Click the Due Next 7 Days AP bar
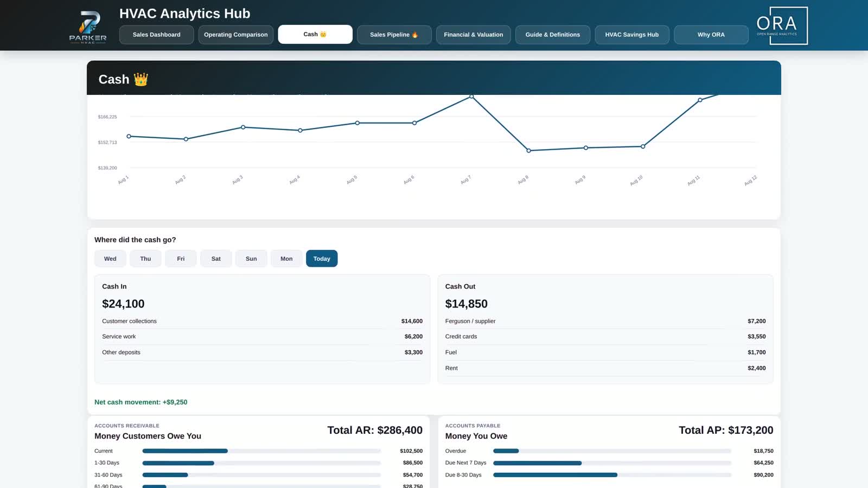Viewport: 868px width, 488px height. pyautogui.click(x=612, y=463)
